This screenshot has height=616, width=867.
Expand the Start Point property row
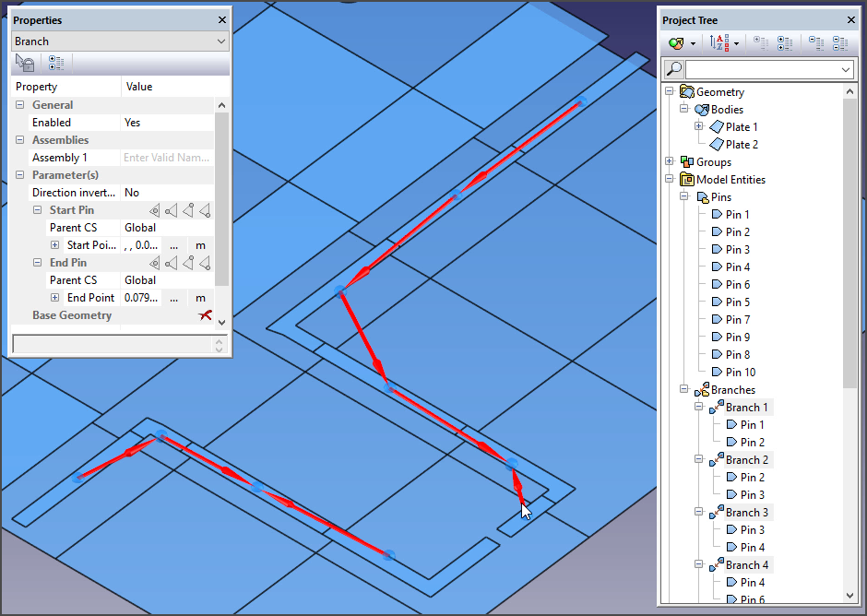click(x=54, y=245)
